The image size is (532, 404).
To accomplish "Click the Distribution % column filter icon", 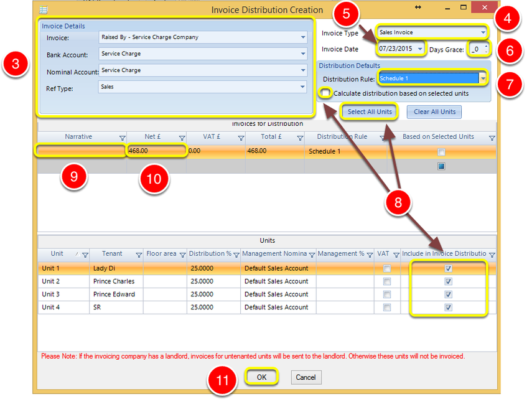I will coord(236,255).
